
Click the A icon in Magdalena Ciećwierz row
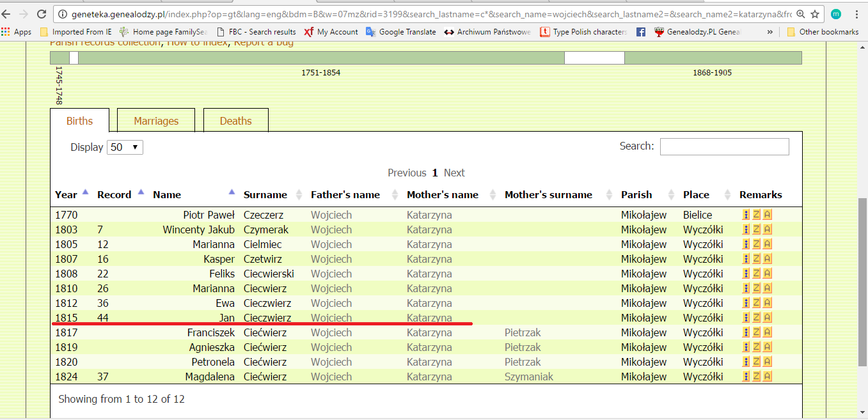tap(768, 377)
